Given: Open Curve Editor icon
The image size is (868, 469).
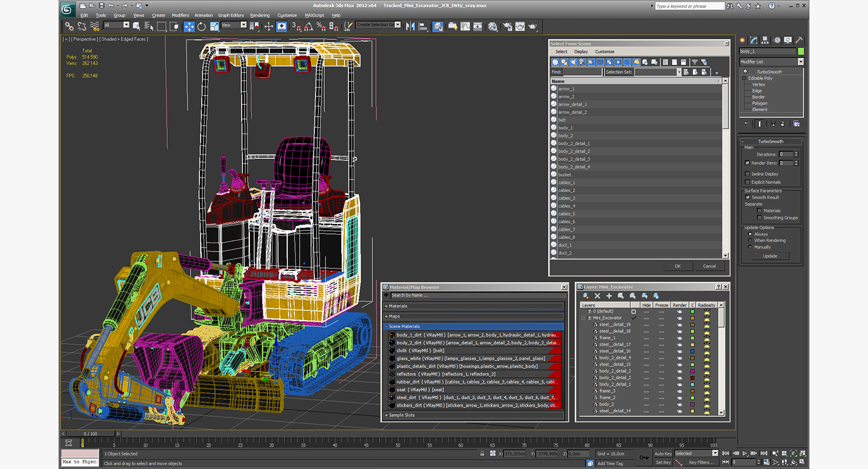Looking at the screenshot, I should pyautogui.click(x=465, y=26).
